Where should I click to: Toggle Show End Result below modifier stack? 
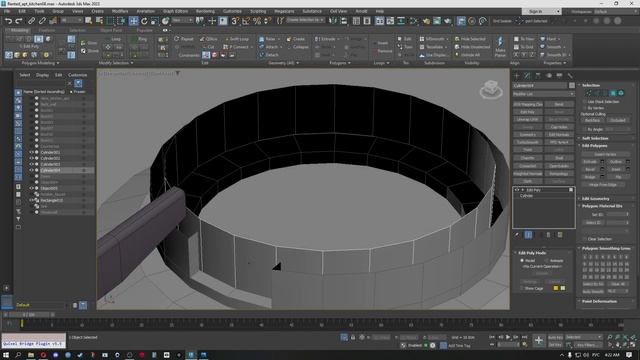(x=528, y=235)
